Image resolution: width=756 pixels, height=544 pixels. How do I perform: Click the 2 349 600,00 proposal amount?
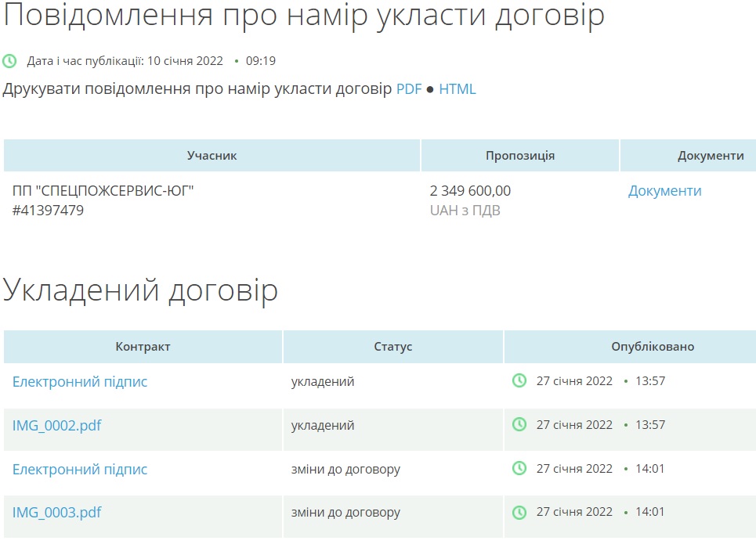pos(470,191)
